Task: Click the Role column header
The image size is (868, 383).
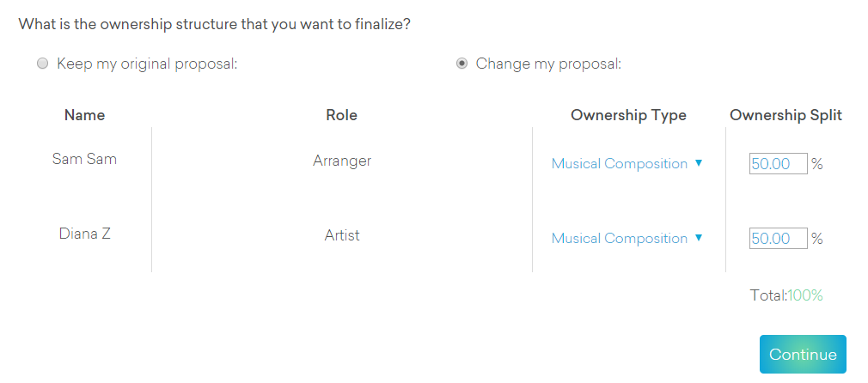Action: coord(341,115)
